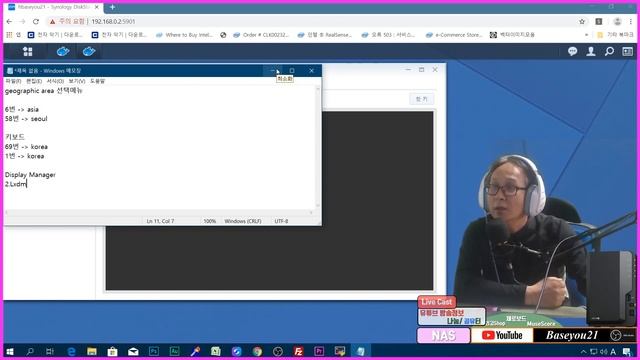
Task: Launch Microsoft Edge from the taskbar
Action: (x=71, y=351)
